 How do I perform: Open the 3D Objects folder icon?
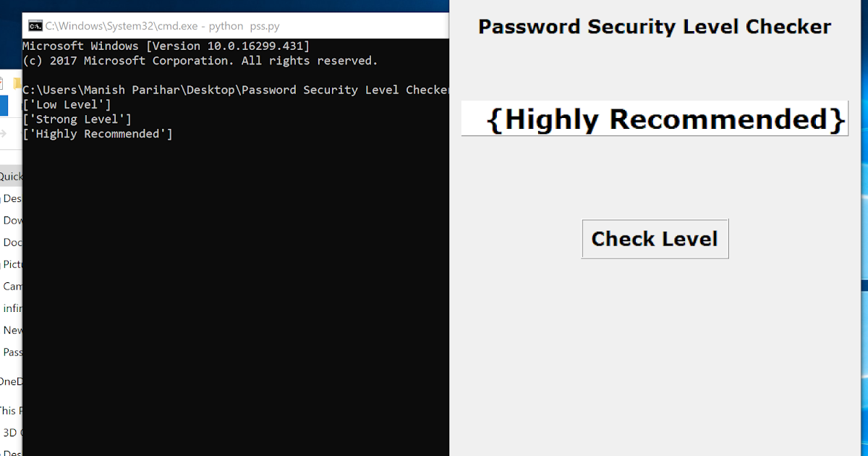coord(6,432)
